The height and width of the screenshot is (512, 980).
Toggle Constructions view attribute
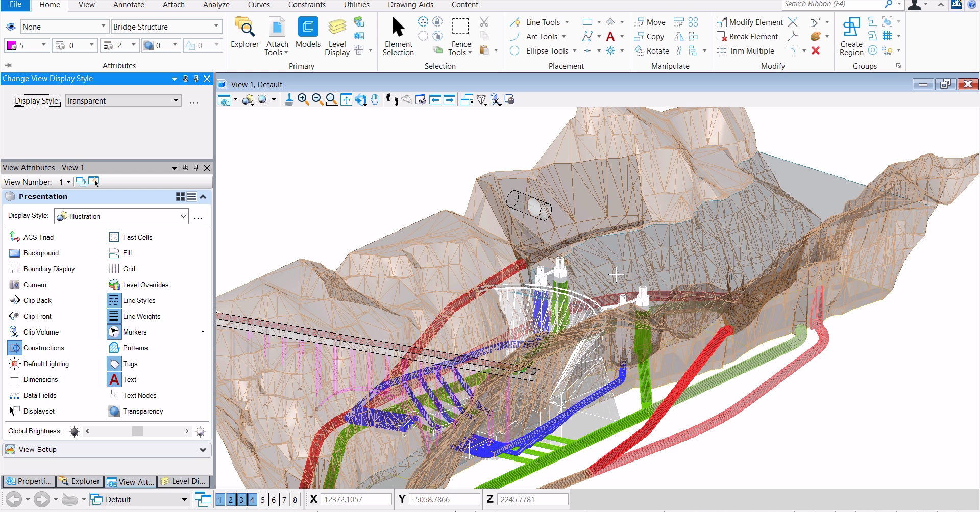point(15,348)
